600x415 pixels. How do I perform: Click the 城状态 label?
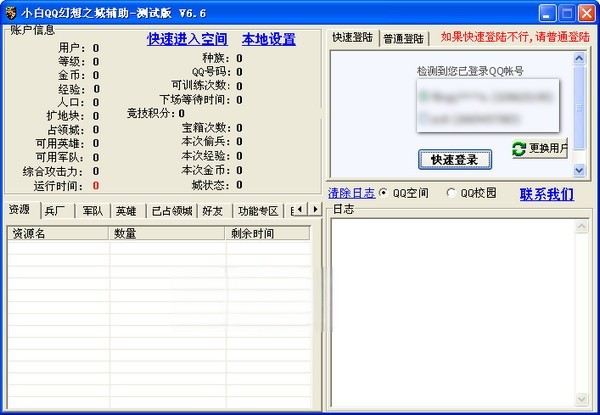click(x=210, y=185)
